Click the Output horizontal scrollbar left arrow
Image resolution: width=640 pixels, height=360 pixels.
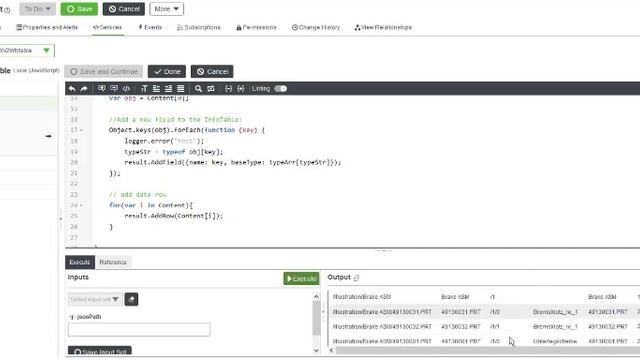(331, 350)
